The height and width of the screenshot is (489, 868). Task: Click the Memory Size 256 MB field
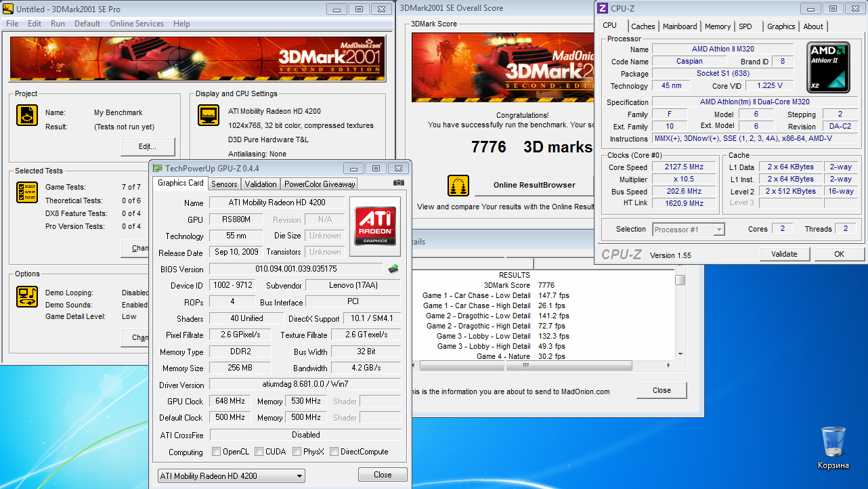coord(240,368)
